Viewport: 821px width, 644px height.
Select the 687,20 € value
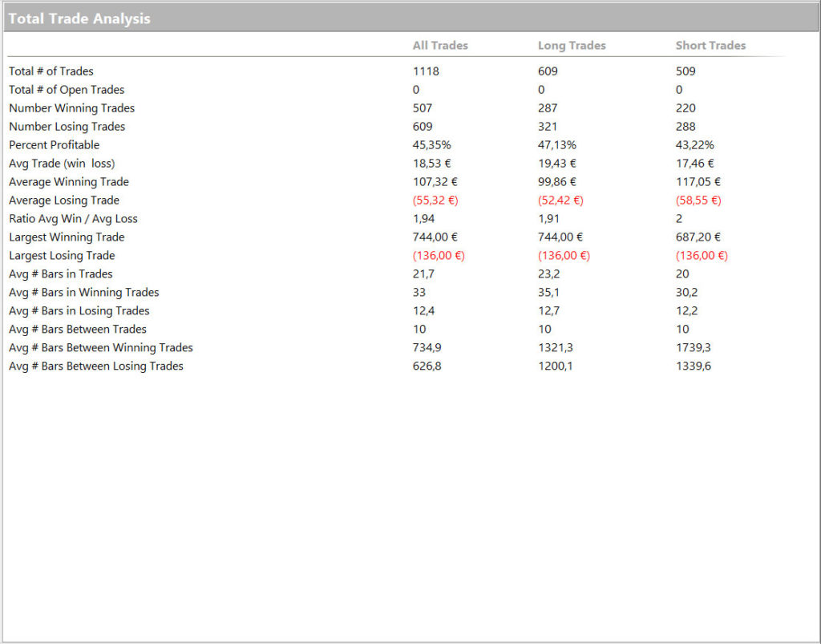pyautogui.click(x=698, y=237)
